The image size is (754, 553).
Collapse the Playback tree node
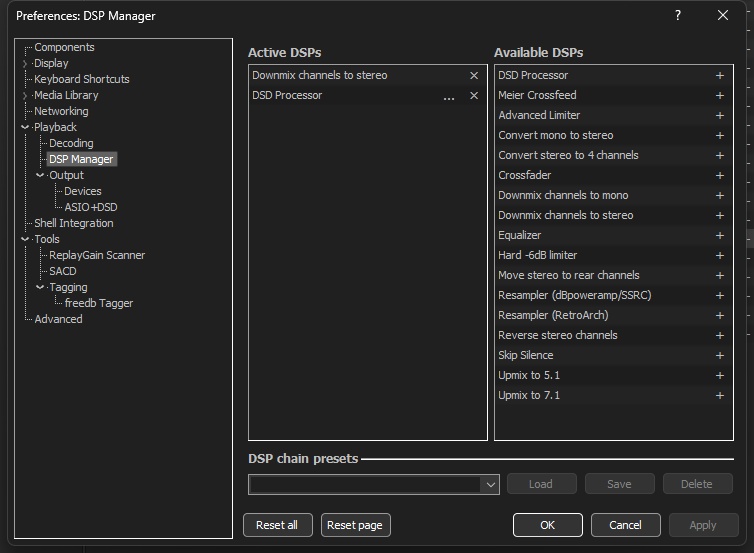coord(25,128)
